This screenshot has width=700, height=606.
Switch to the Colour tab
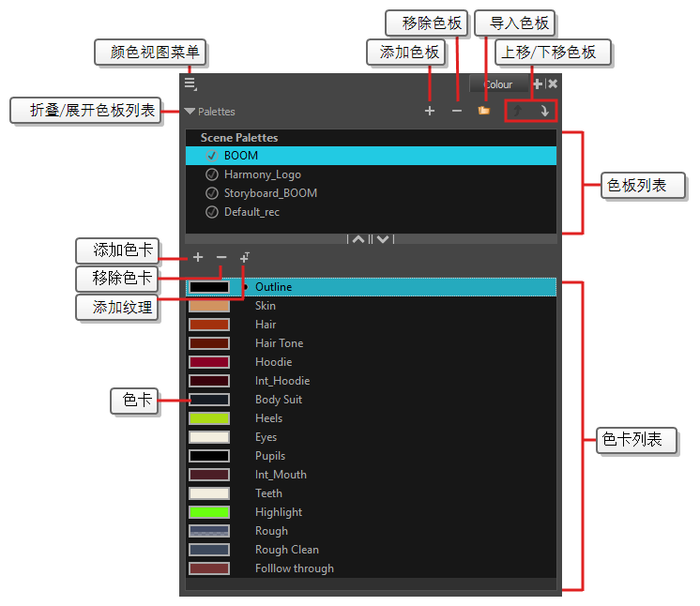tap(498, 84)
